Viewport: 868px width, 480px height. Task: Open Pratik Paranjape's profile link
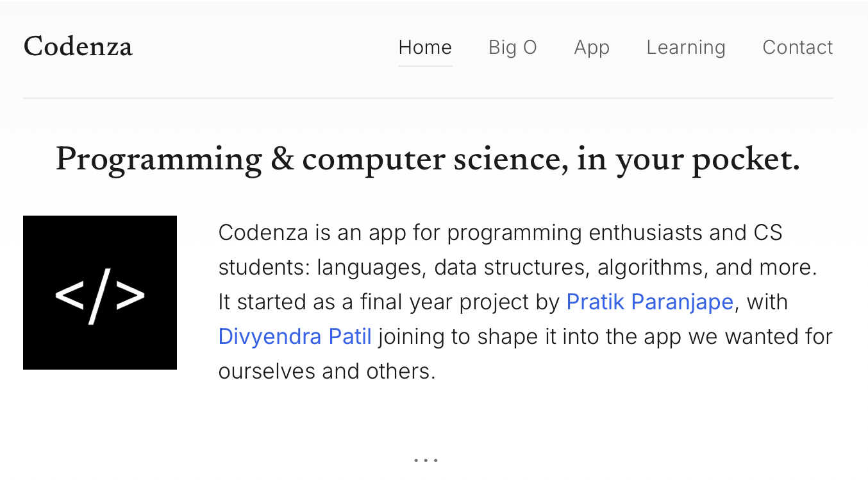coord(649,302)
